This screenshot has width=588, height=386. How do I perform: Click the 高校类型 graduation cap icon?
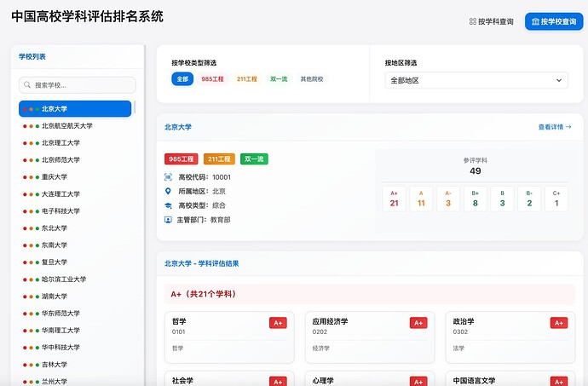[x=169, y=205]
